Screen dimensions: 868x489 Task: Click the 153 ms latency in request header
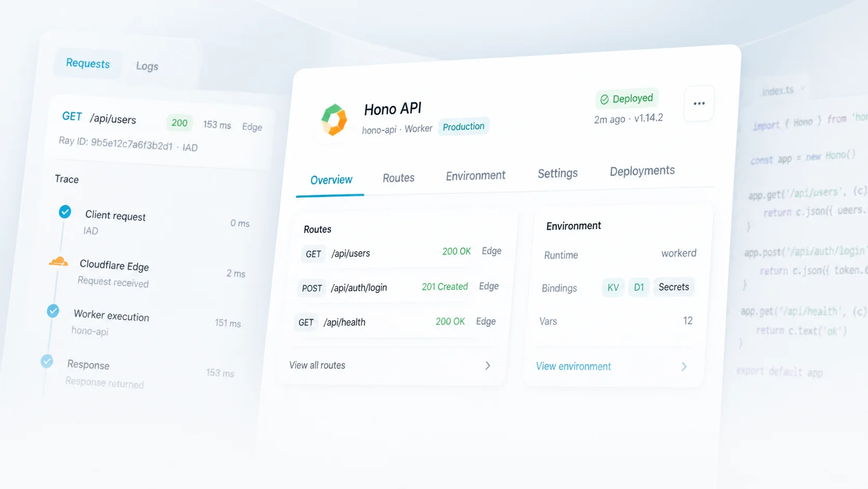217,125
